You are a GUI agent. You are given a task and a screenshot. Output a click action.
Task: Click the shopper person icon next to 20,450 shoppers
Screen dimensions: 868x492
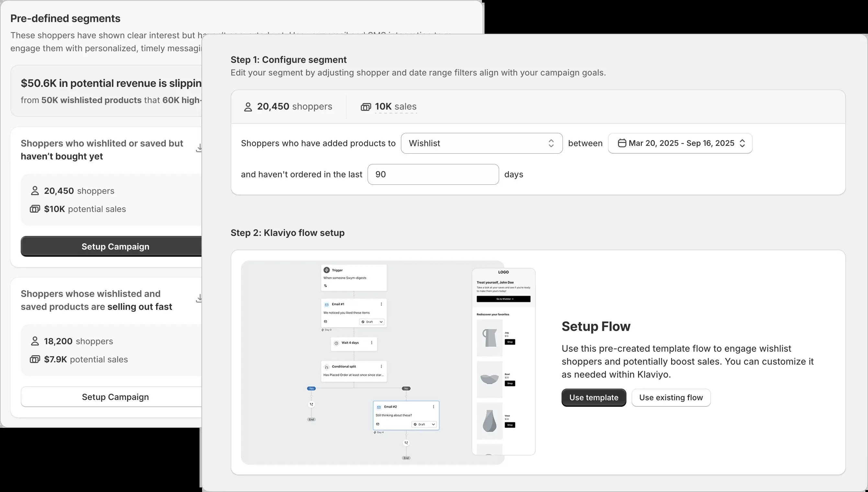pos(35,191)
